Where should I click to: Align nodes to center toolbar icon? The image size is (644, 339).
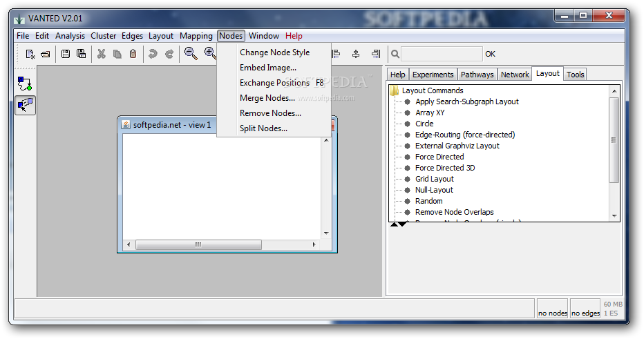[356, 54]
